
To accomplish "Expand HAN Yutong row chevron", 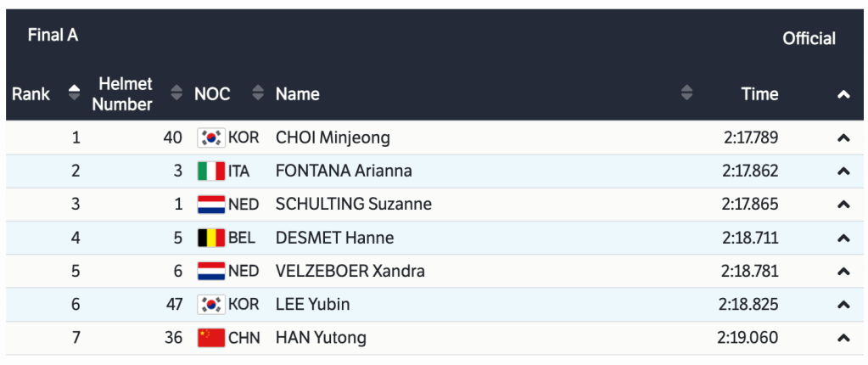I will [x=843, y=338].
